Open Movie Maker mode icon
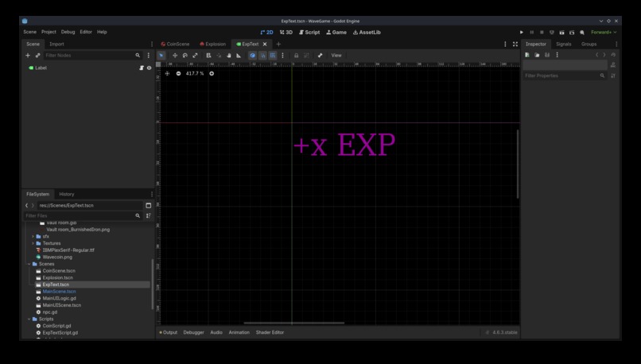Screen dimensions: 641x364 581,33
